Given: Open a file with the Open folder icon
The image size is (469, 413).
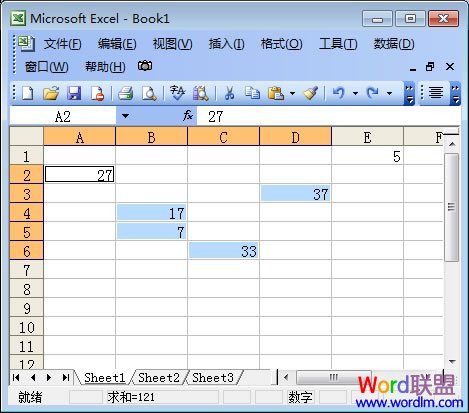Looking at the screenshot, I should click(51, 93).
